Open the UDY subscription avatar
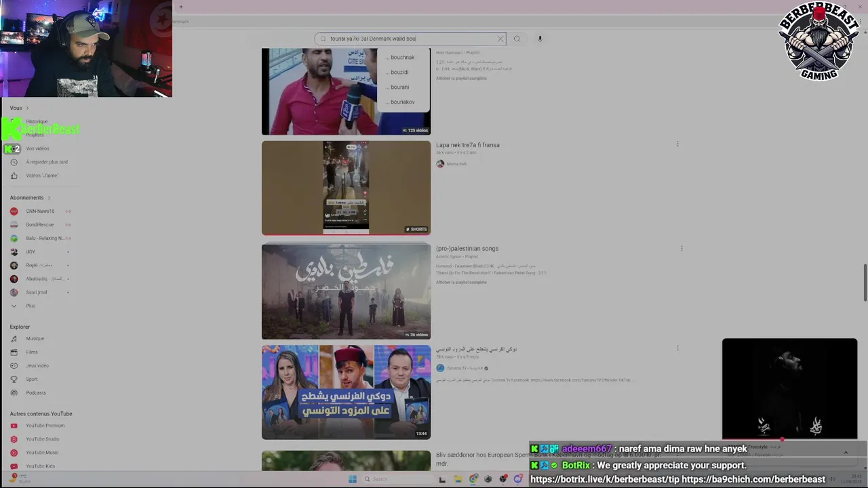The width and height of the screenshot is (868, 488). point(14,252)
